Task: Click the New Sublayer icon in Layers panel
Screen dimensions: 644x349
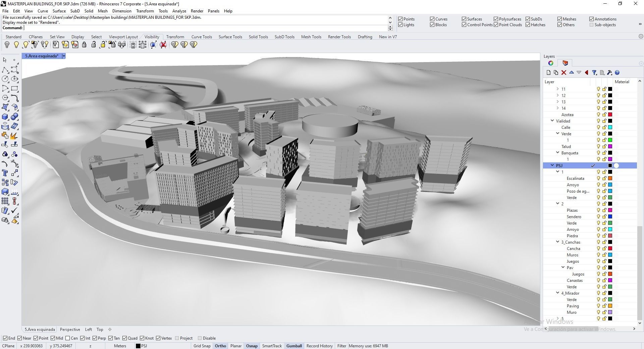Action: point(556,72)
